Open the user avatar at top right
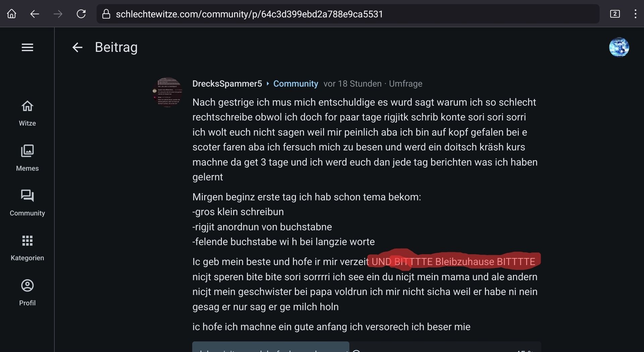This screenshot has height=352, width=644. tap(619, 47)
